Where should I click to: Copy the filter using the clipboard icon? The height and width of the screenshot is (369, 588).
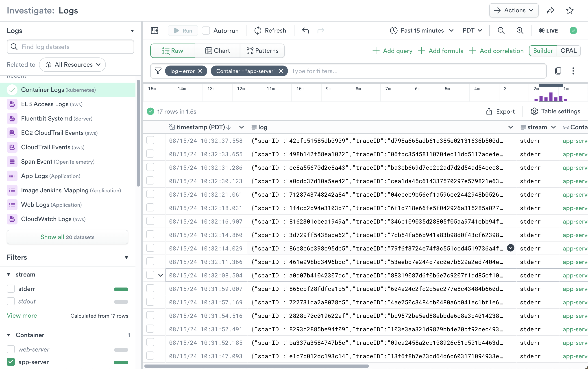click(558, 71)
